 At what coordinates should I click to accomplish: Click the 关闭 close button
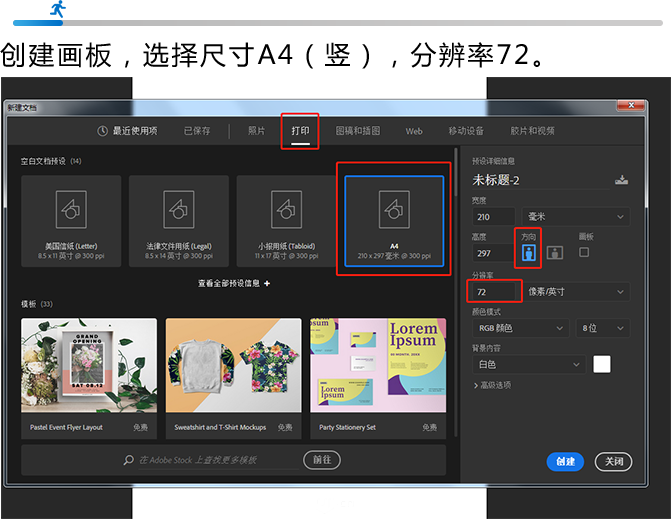click(x=614, y=462)
